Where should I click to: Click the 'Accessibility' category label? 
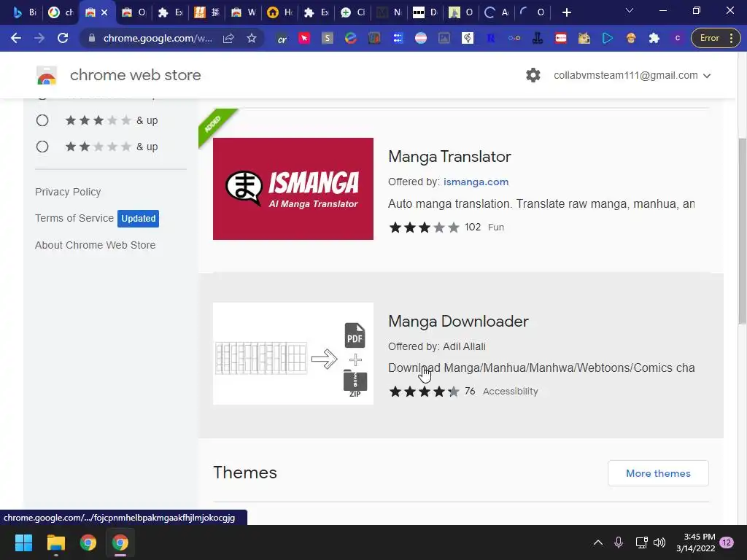[510, 392]
